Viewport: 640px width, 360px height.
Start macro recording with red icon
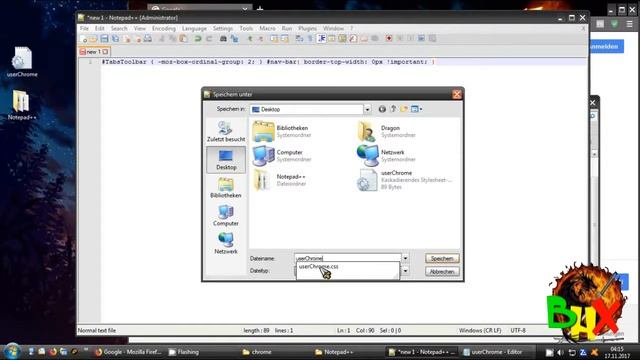pyautogui.click(x=389, y=39)
